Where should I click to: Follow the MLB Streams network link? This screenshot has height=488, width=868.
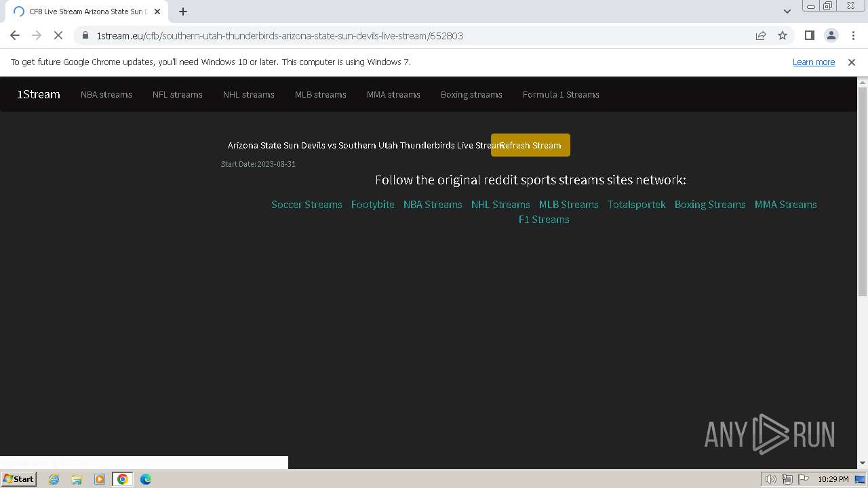point(568,204)
